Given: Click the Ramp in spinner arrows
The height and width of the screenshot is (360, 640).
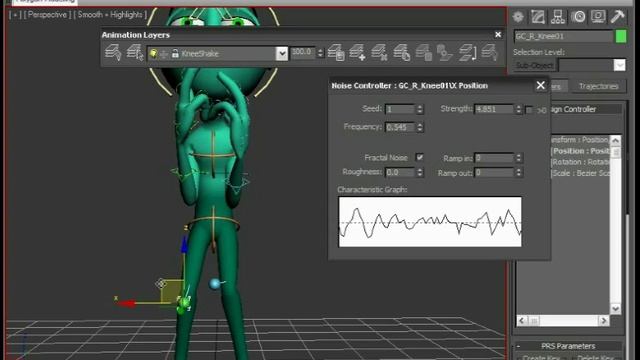Looking at the screenshot, I should [518, 158].
